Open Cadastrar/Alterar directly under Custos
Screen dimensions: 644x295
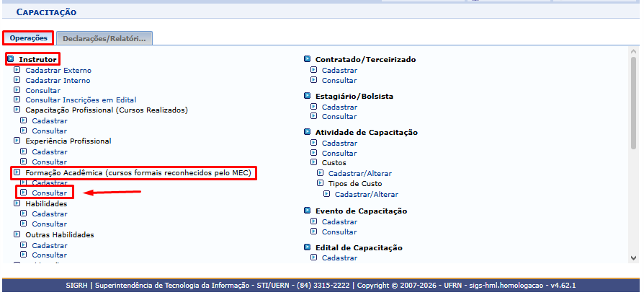click(360, 174)
